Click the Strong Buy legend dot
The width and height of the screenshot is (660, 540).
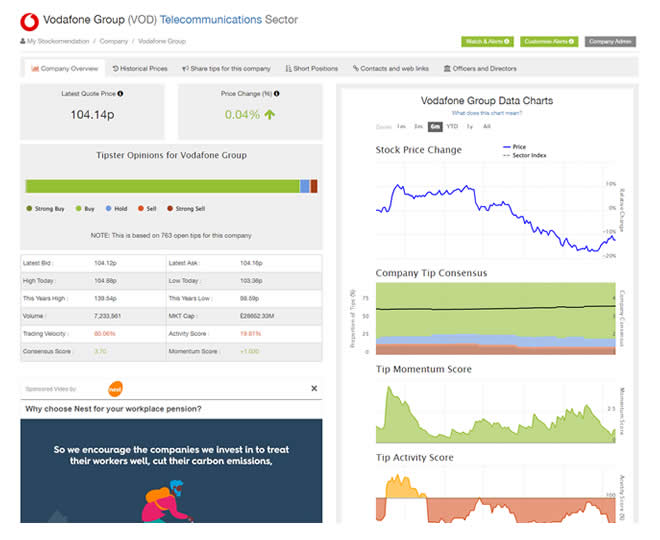tap(29, 209)
